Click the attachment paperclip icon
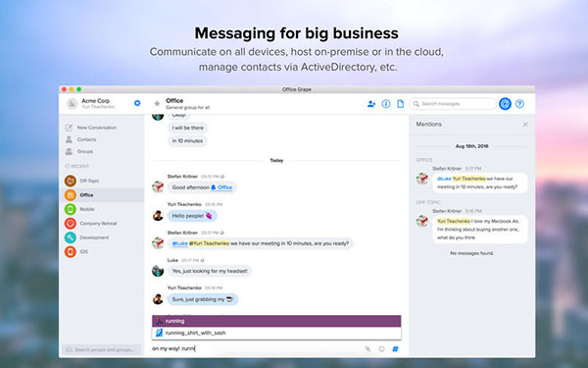588x368 pixels. point(367,348)
